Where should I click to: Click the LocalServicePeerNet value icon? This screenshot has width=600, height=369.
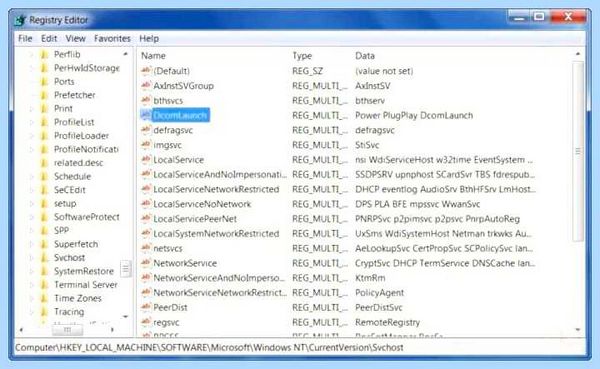pyautogui.click(x=145, y=219)
